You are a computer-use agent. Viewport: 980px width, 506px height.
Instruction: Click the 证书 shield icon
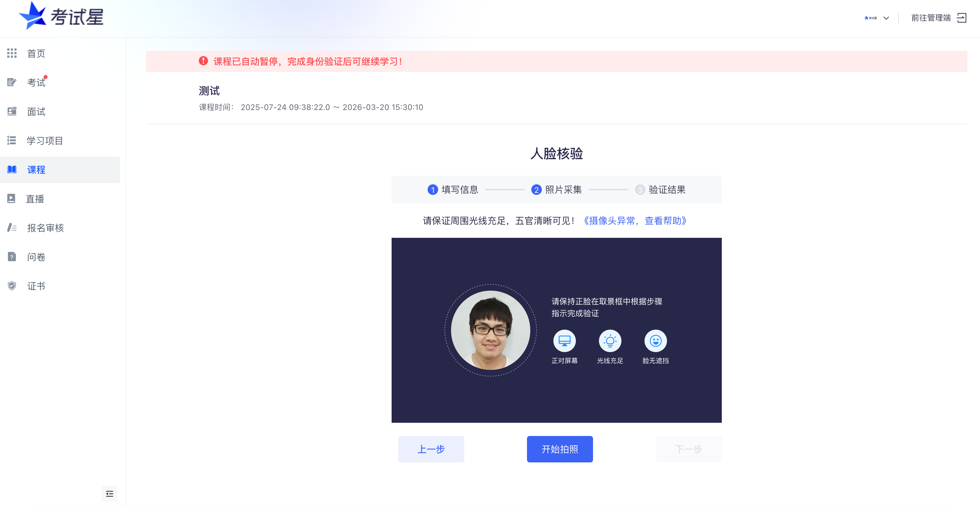coord(12,286)
